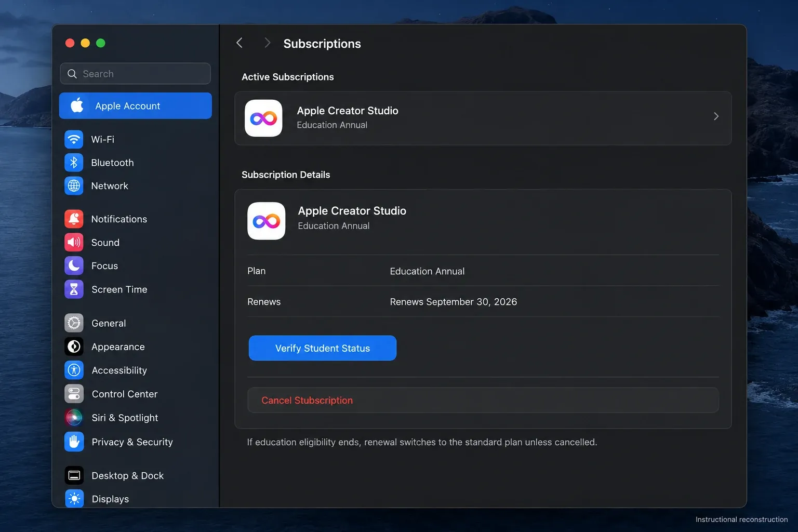Expand the Apple Creator Studio row chevron
The image size is (798, 532).
pyautogui.click(x=716, y=116)
